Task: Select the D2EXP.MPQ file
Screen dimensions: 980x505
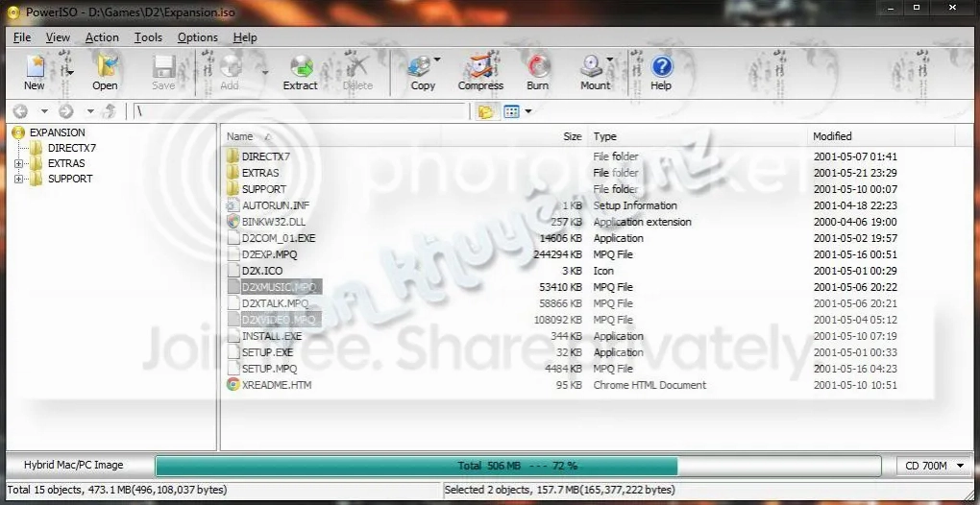Action: (x=269, y=254)
